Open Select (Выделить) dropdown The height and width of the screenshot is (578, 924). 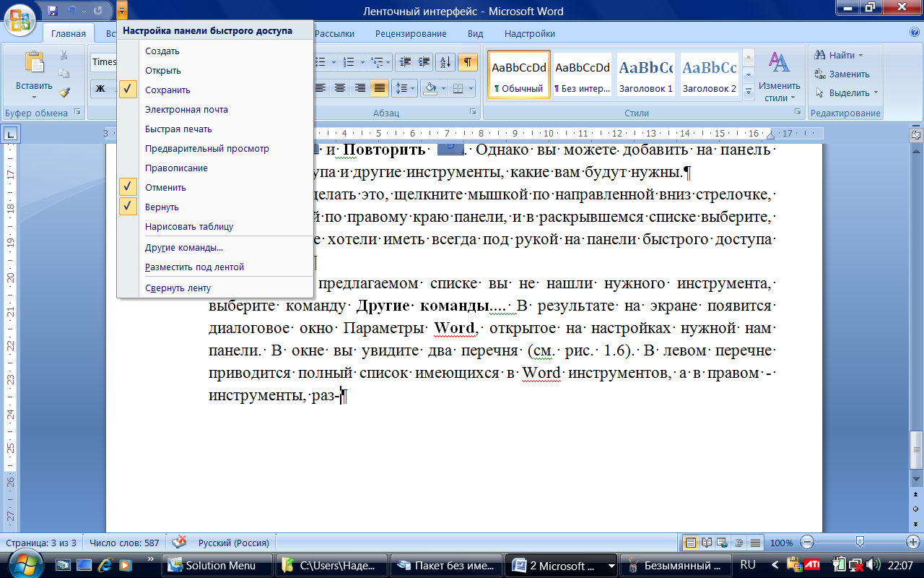[x=847, y=92]
